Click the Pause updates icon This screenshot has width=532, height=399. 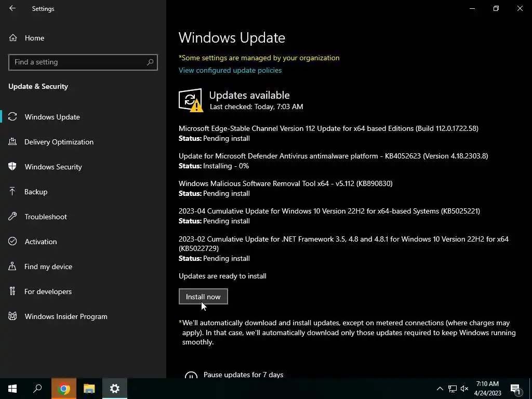point(191,375)
